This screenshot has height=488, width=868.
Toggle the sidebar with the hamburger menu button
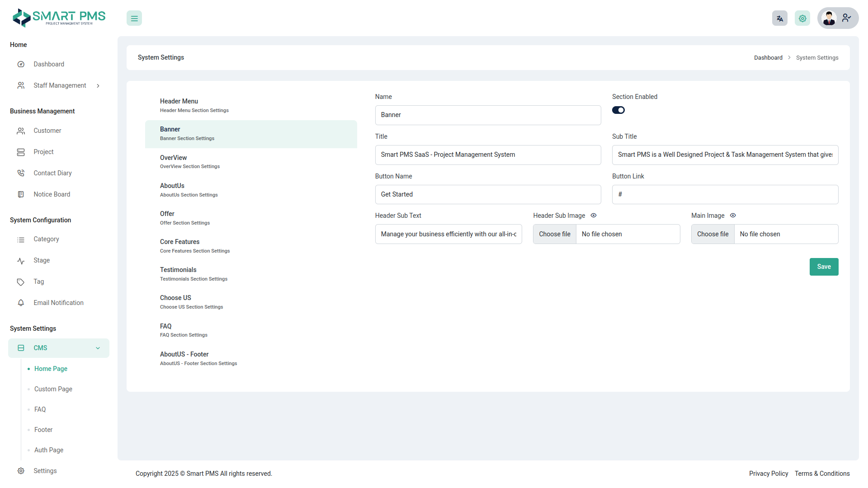(134, 18)
